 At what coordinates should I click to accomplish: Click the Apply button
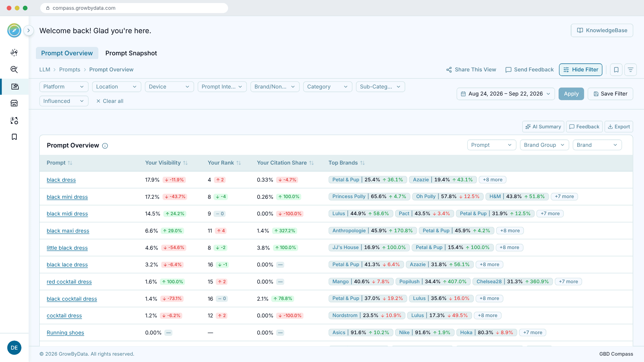[571, 94]
